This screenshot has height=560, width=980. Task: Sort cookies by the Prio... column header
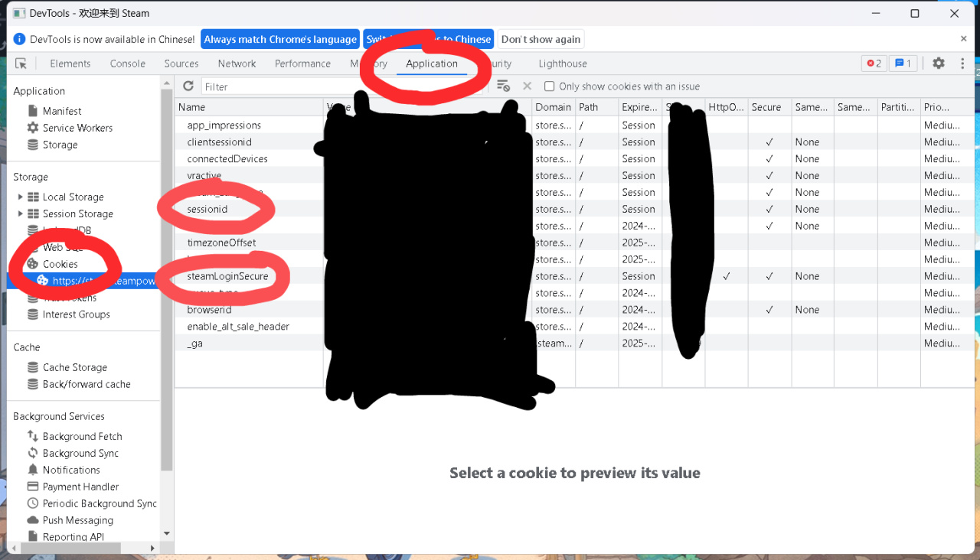pyautogui.click(x=947, y=107)
